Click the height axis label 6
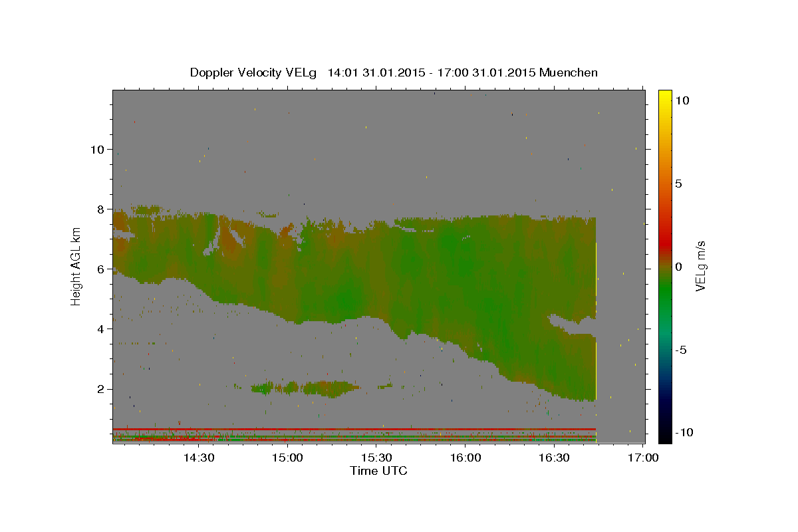798x532 pixels. tap(100, 269)
